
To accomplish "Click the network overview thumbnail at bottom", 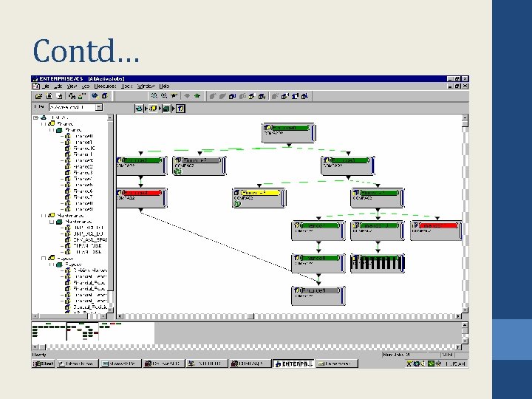I will (93, 332).
